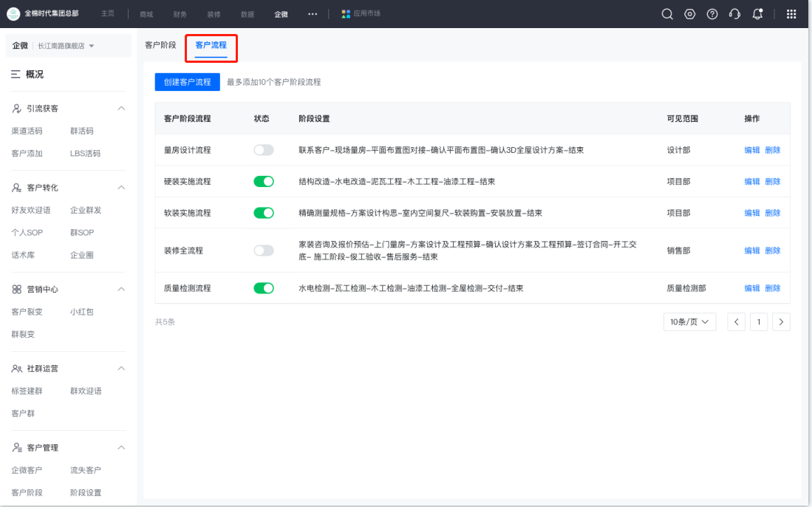The image size is (812, 507).
Task: Open the 长江南路旗舰店 store dropdown
Action: 66,46
